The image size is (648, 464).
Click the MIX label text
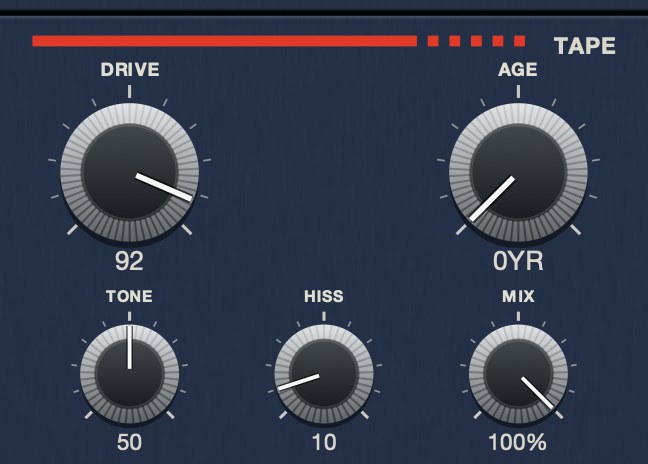518,296
